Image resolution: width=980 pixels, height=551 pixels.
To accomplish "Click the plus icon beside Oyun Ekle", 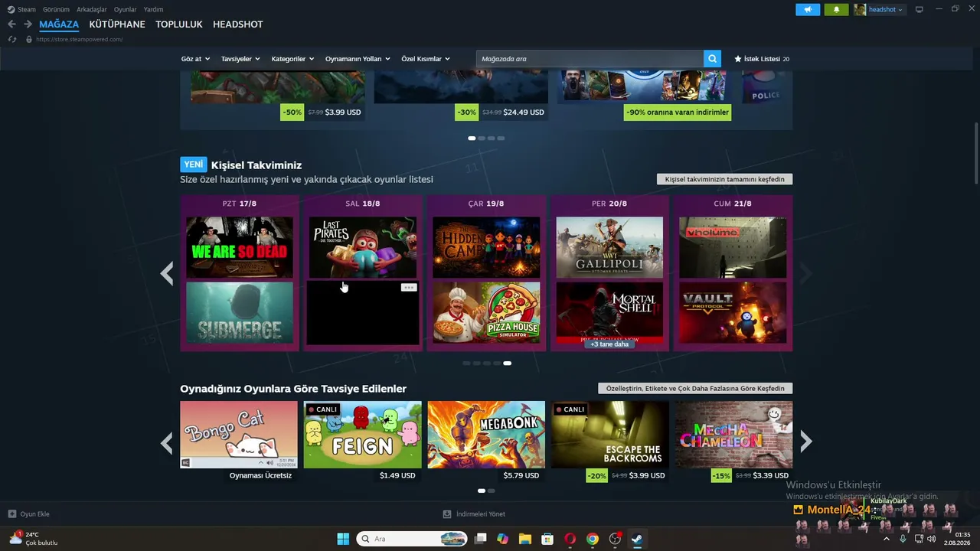I will coord(12,514).
